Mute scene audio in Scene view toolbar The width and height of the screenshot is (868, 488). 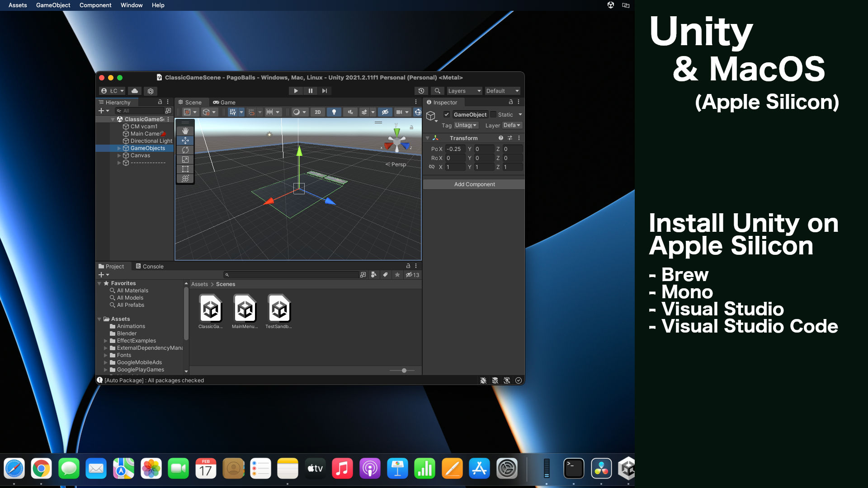coord(350,112)
